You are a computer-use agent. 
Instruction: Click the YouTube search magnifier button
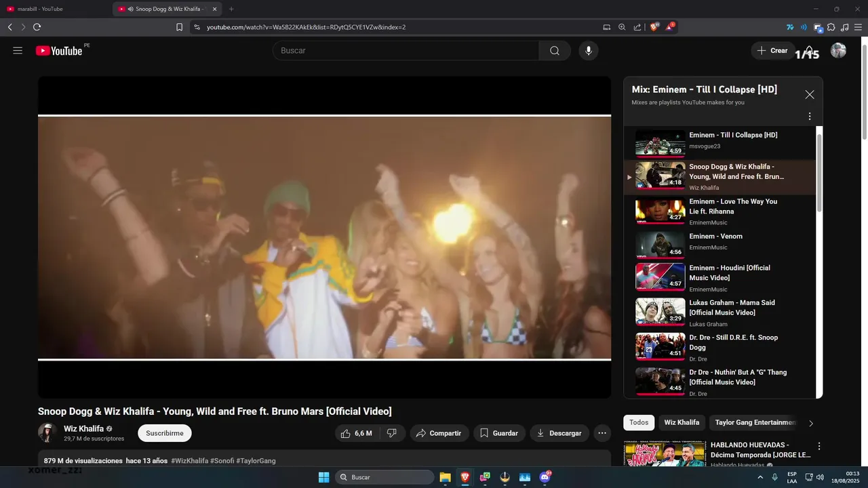tap(555, 51)
